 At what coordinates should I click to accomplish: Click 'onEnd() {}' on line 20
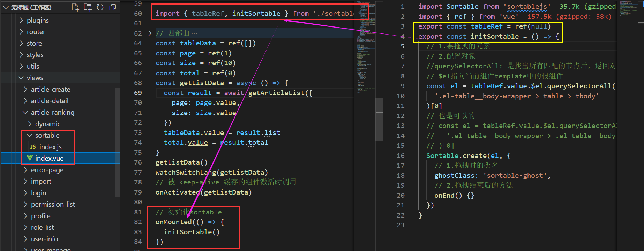(x=454, y=196)
